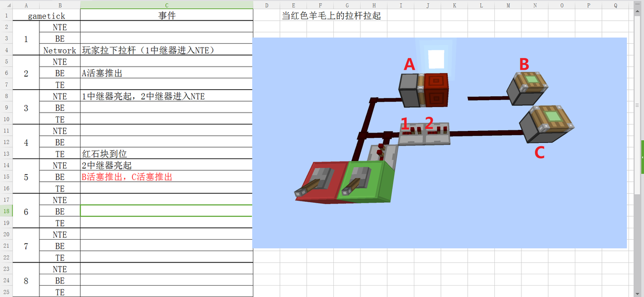Image resolution: width=644 pixels, height=297 pixels.
Task: Click the merged gametick cell "6"
Action: pyautogui.click(x=26, y=212)
